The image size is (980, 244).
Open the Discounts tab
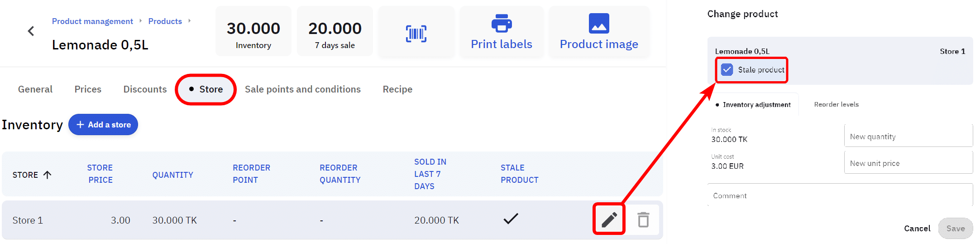[x=145, y=89]
